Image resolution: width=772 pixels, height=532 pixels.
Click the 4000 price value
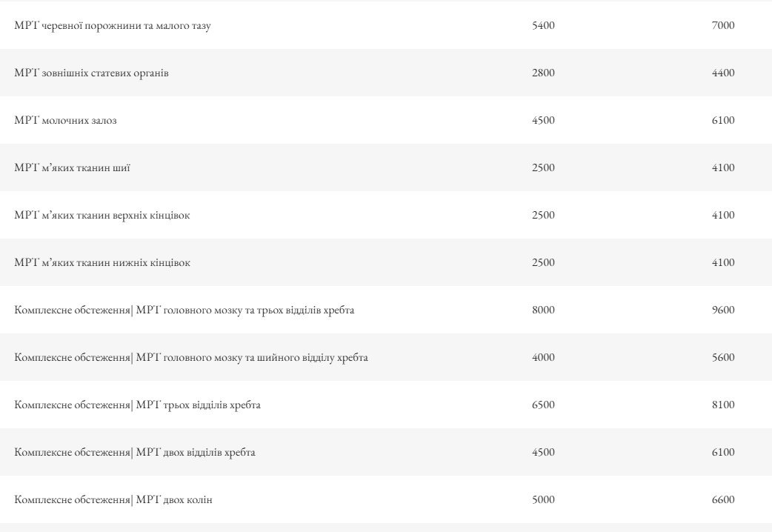click(543, 358)
